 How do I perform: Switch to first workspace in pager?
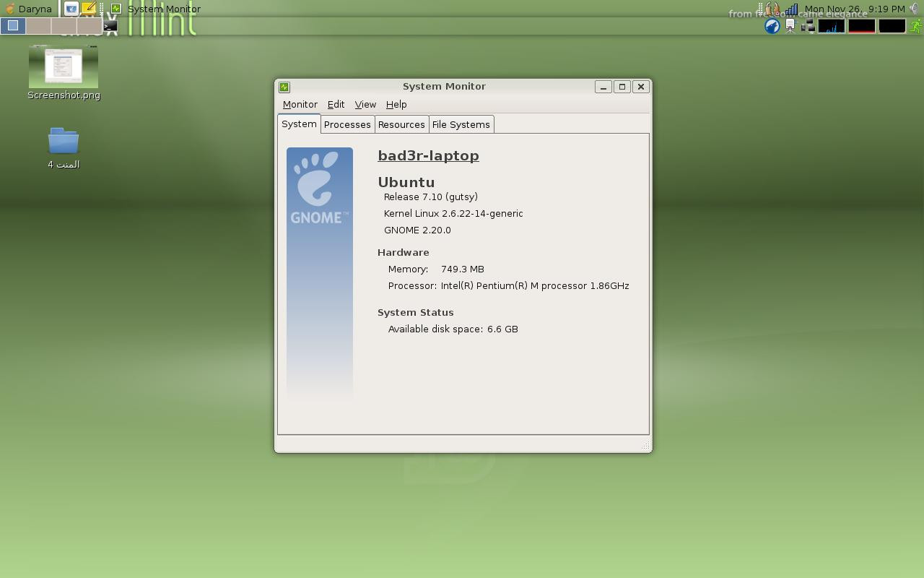click(x=13, y=26)
